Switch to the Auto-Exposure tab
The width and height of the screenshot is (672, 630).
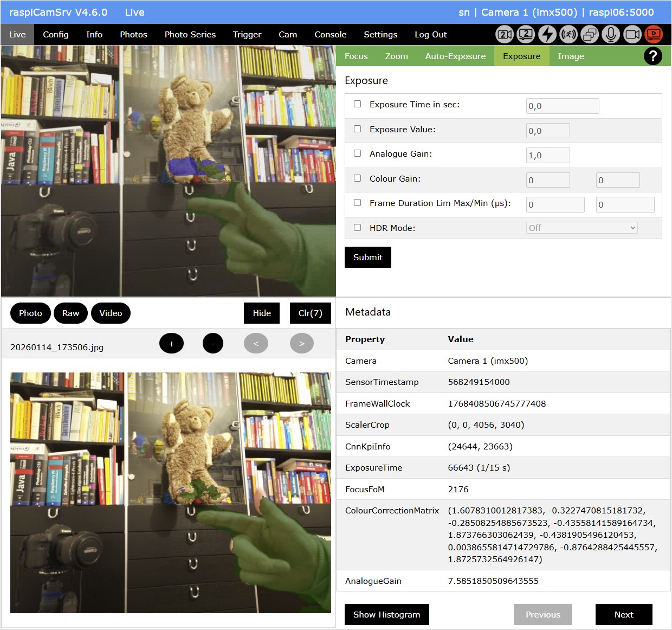point(455,56)
